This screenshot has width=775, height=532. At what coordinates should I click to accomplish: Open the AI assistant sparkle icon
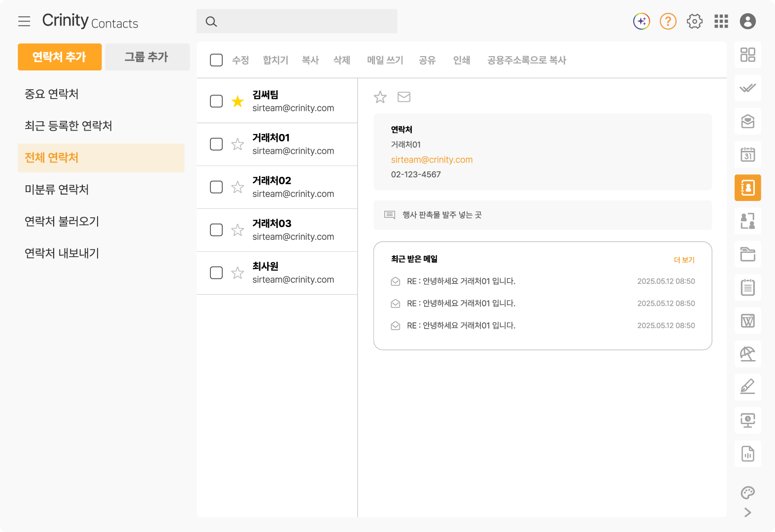[x=641, y=21]
